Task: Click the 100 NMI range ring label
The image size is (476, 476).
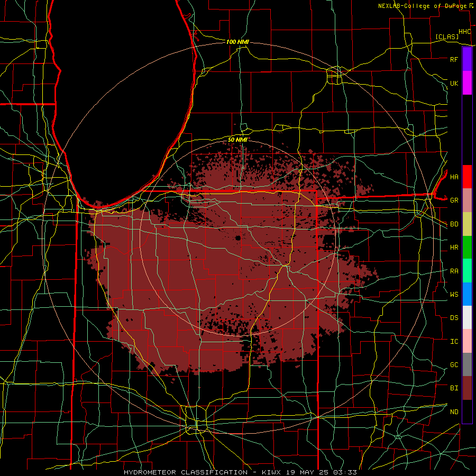Action: [x=237, y=42]
